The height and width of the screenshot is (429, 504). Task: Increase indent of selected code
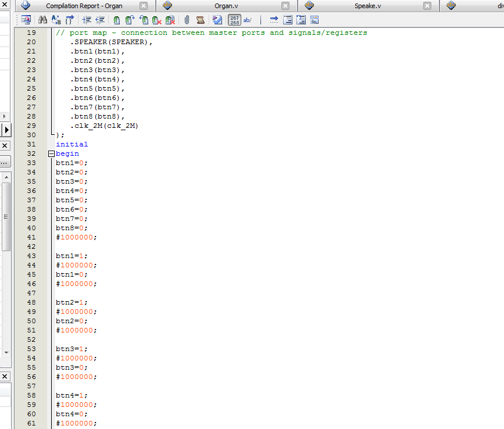coord(87,20)
